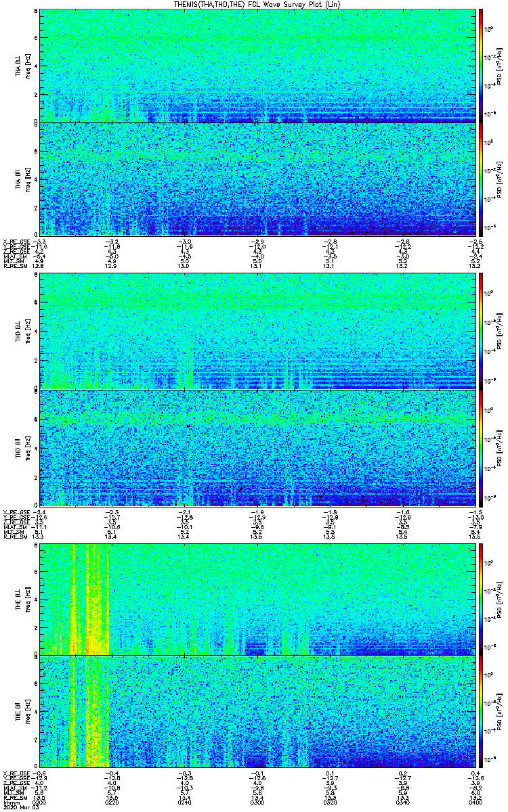Click the 'THE B∥ freq [Hz]' axis label
The width and height of the screenshot is (508, 812).
[22, 713]
